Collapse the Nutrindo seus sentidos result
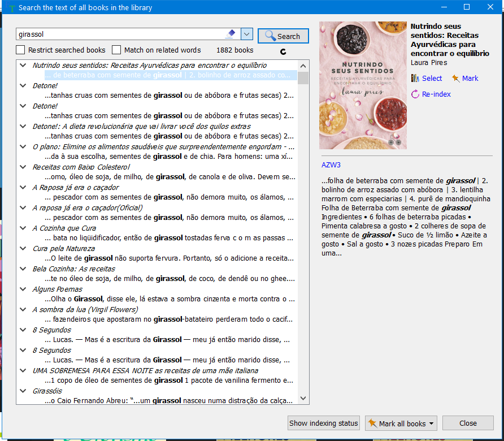The width and height of the screenshot is (504, 441). tap(23, 65)
